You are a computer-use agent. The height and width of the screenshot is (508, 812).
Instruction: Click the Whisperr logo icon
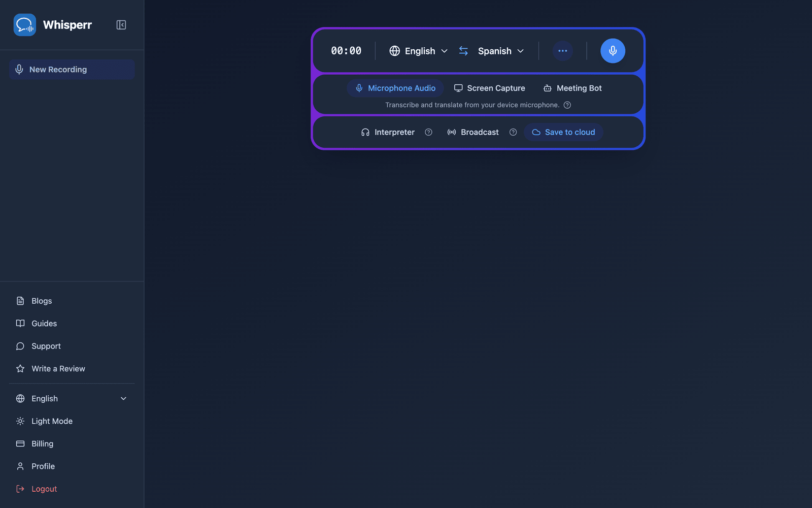pos(25,25)
